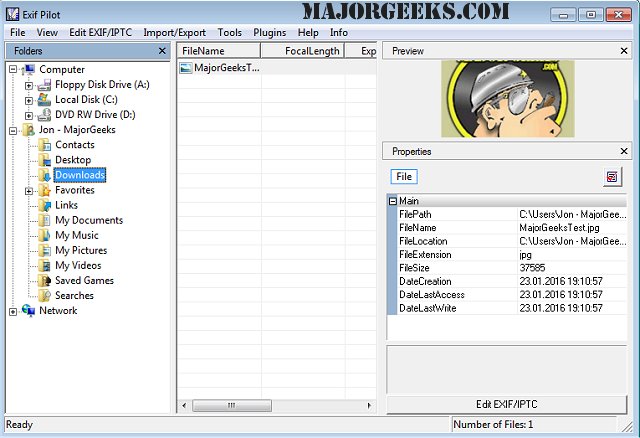This screenshot has width=640, height=438.
Task: Click the red properties options icon
Action: tap(612, 177)
